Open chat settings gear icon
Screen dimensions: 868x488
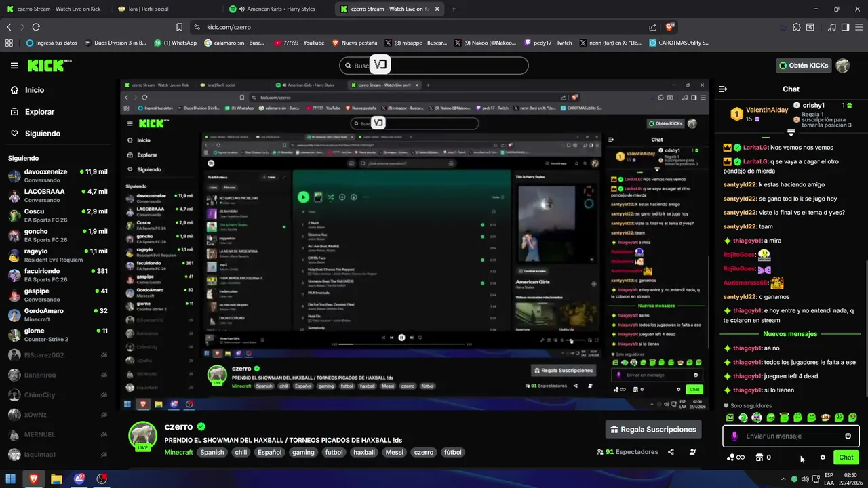(823, 457)
